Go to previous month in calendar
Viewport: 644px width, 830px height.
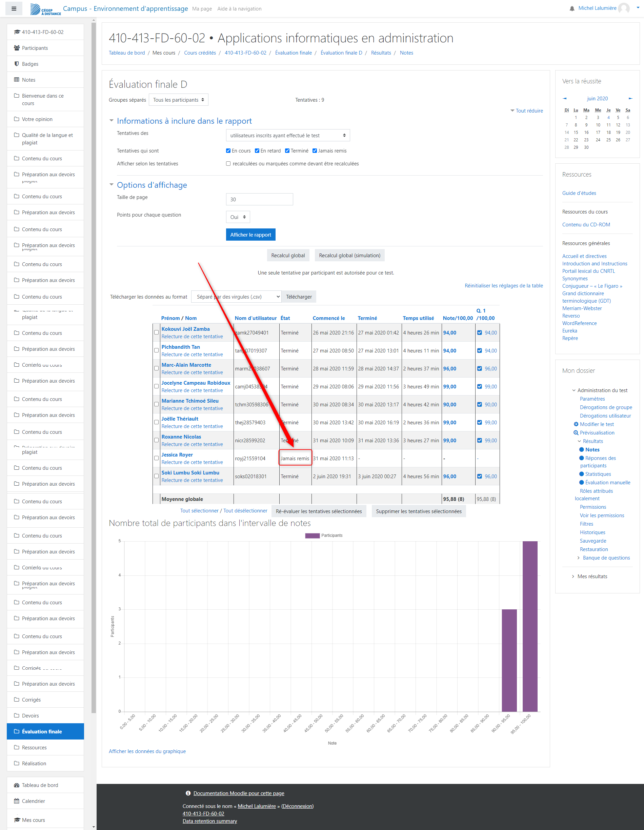(565, 98)
